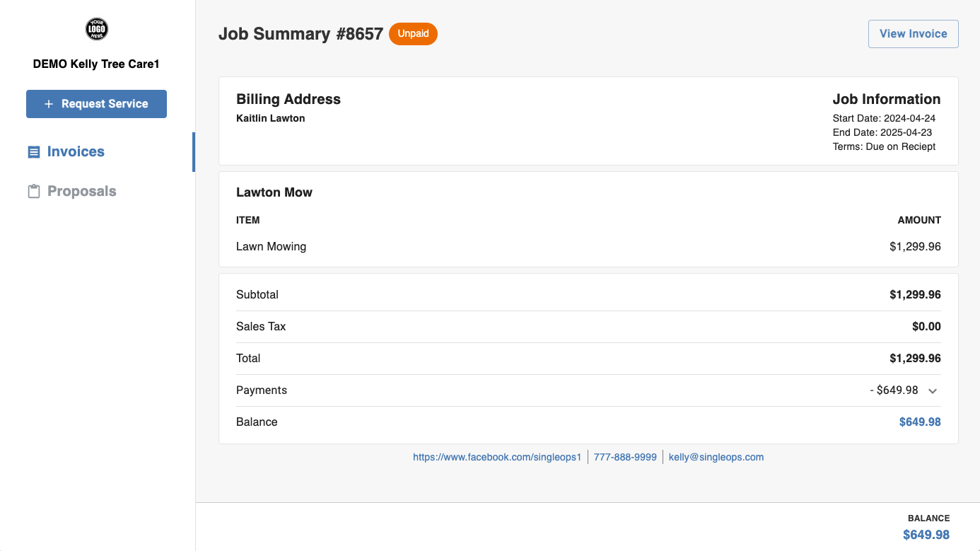
Task: Open the View Invoice button
Action: tap(913, 34)
